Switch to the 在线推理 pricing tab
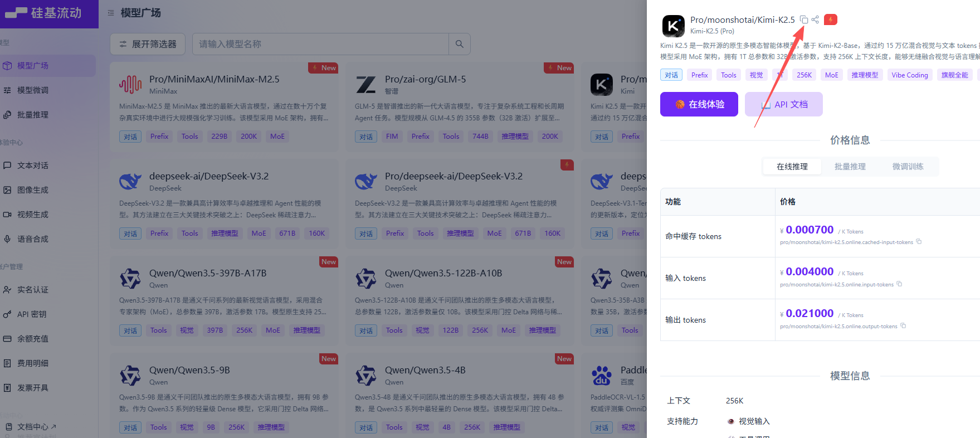980x438 pixels. [x=792, y=167]
